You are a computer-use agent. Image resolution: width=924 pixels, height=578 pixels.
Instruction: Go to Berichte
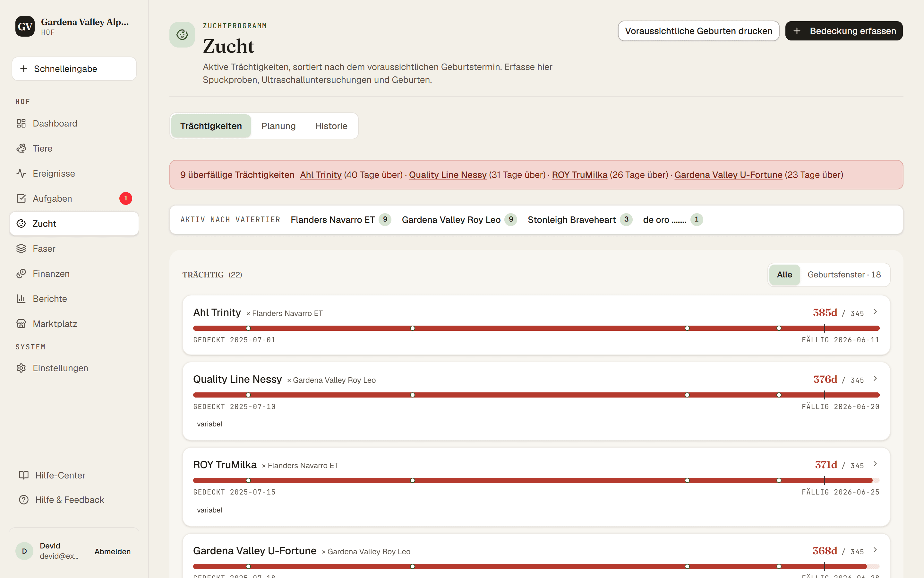pyautogui.click(x=74, y=299)
